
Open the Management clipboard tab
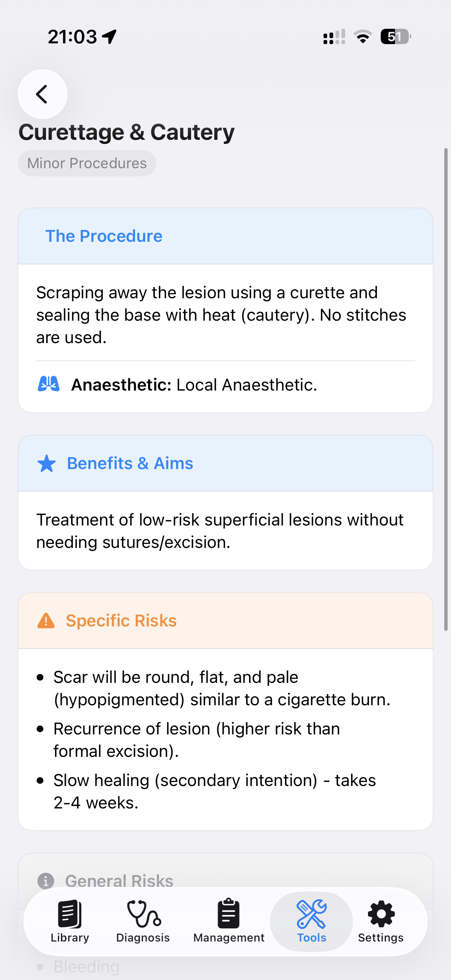point(229,921)
